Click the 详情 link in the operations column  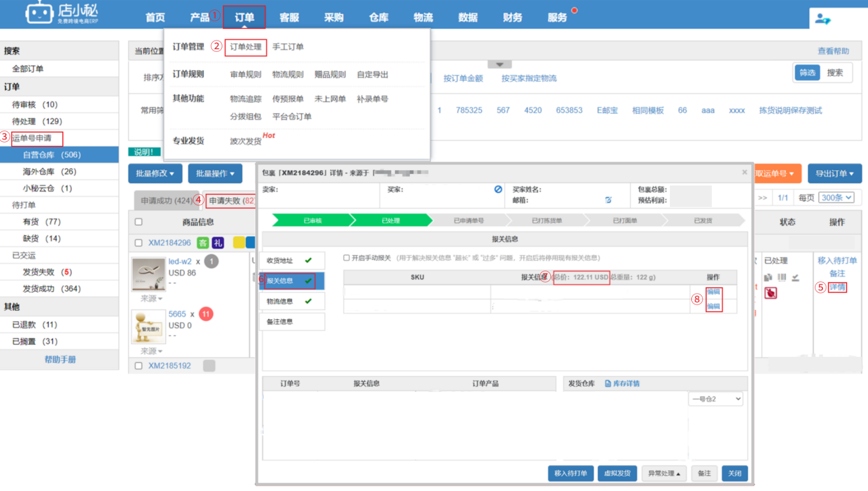point(837,287)
